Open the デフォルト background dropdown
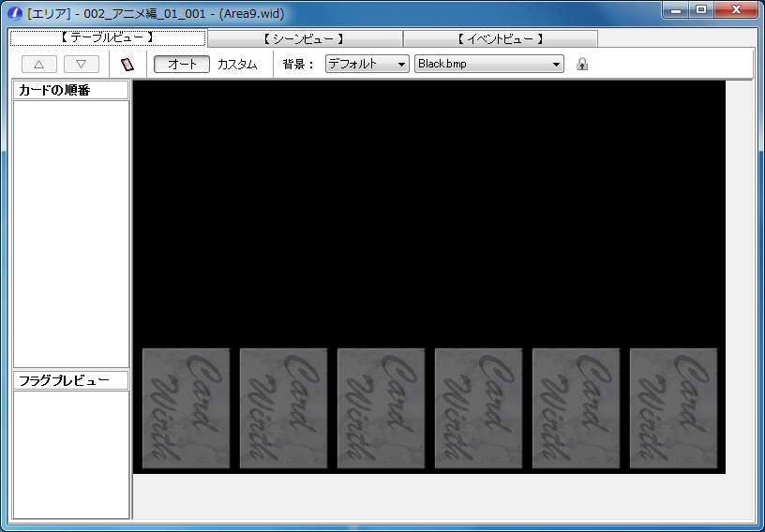 coord(367,64)
